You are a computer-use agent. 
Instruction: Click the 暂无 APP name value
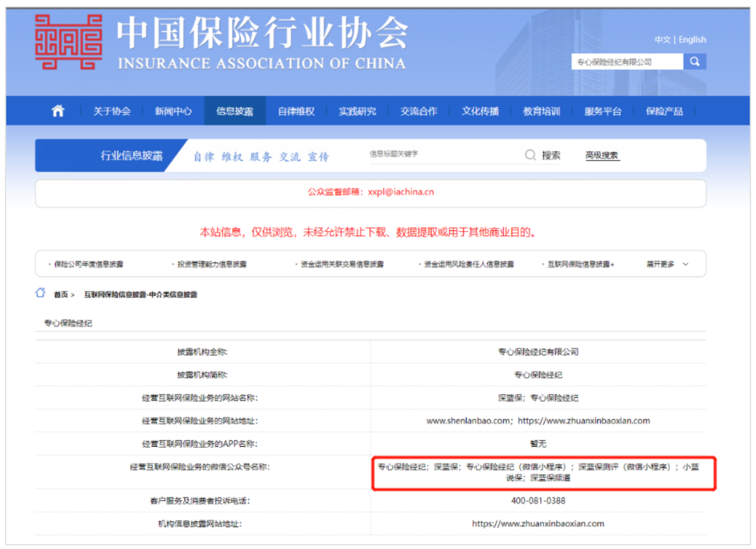(538, 444)
